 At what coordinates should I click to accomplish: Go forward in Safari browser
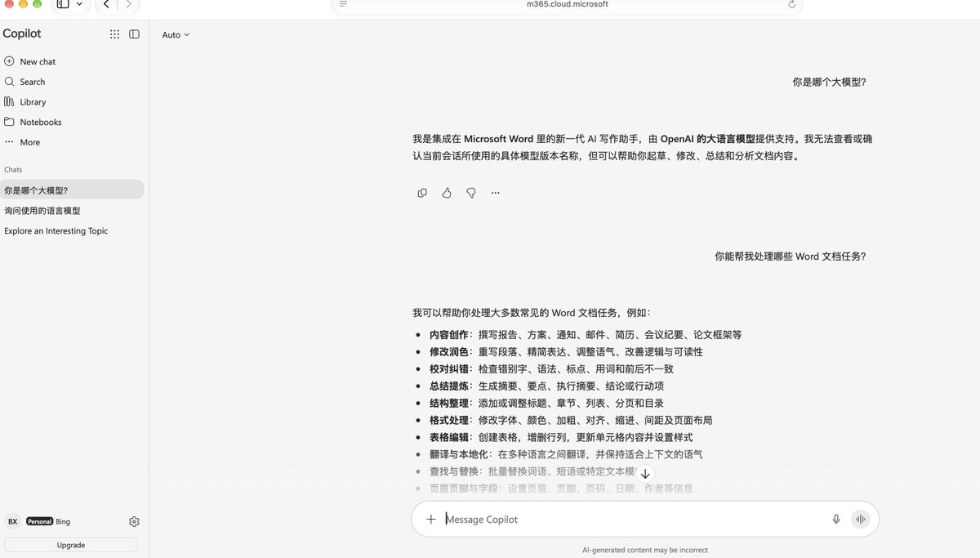click(128, 4)
